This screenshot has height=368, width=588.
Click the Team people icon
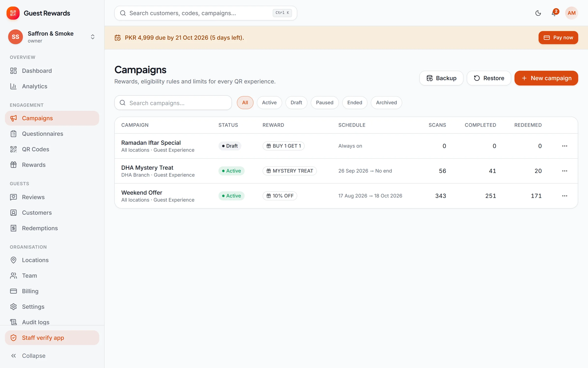[13, 276]
